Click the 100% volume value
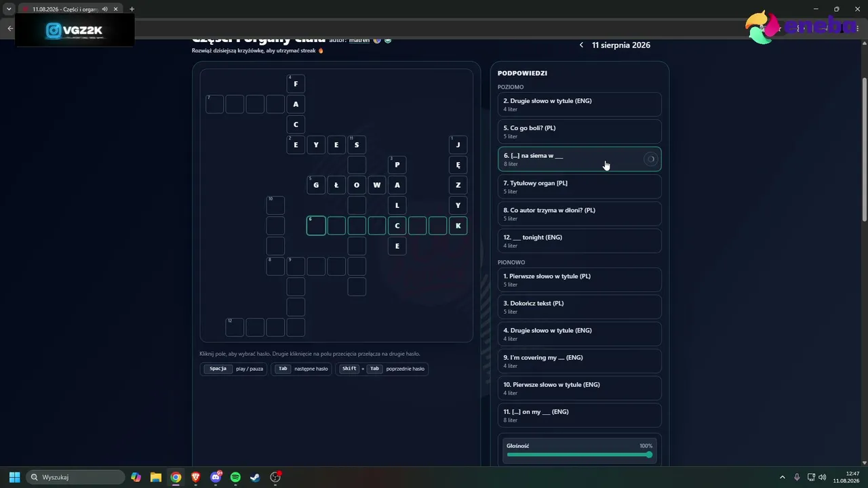The width and height of the screenshot is (868, 488). tap(646, 446)
